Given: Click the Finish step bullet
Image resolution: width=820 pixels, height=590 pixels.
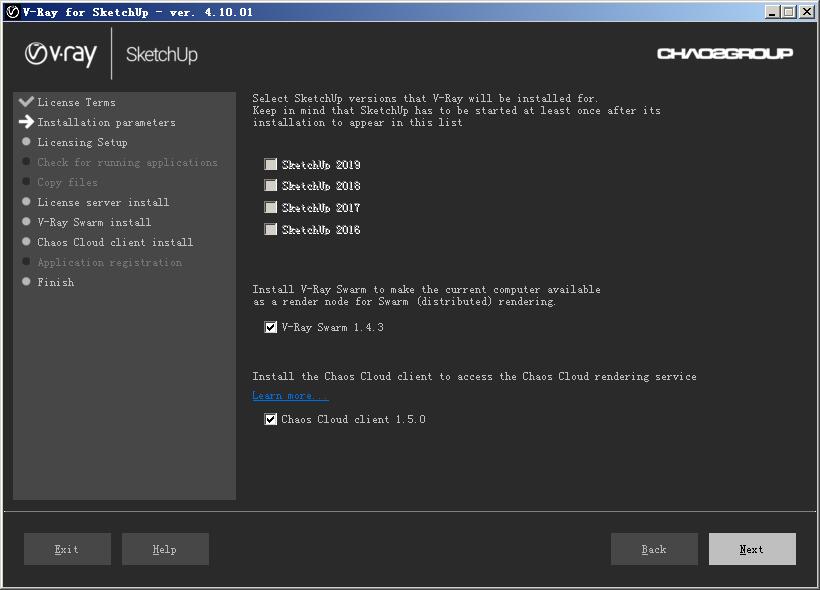Looking at the screenshot, I should pos(26,281).
